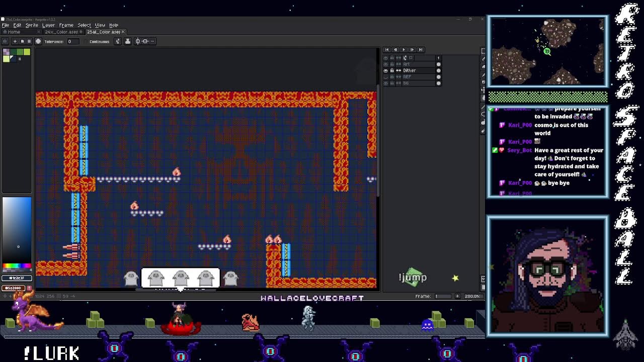Select the BG layer

pyautogui.click(x=419, y=83)
